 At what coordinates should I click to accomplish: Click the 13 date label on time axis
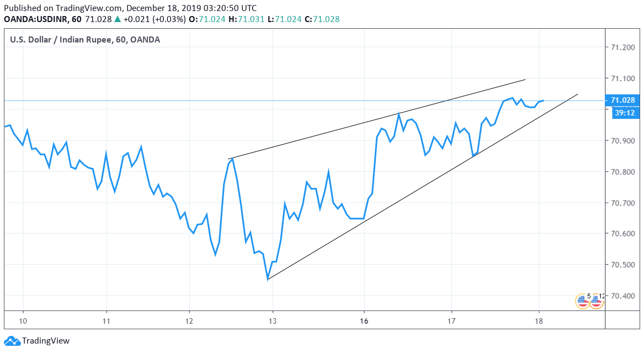point(273,321)
